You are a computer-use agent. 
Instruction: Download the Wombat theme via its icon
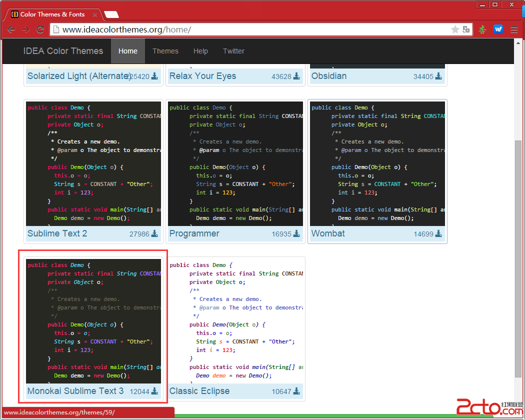(438, 233)
